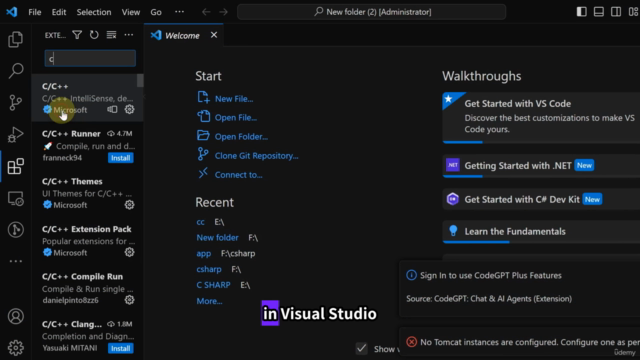Go forward with the navigation arrow
The width and height of the screenshot is (640, 360).
[223, 12]
